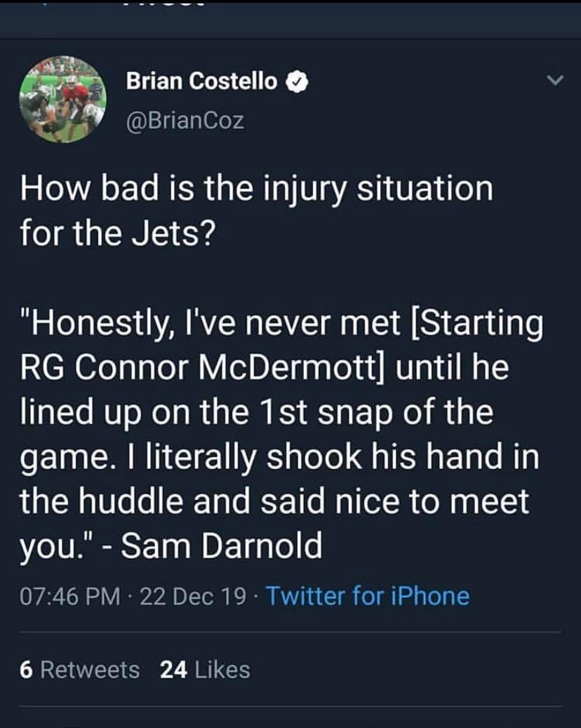Viewport: 581px width, 728px height.
Task: Click the Brian Costello display name
Action: point(201,82)
